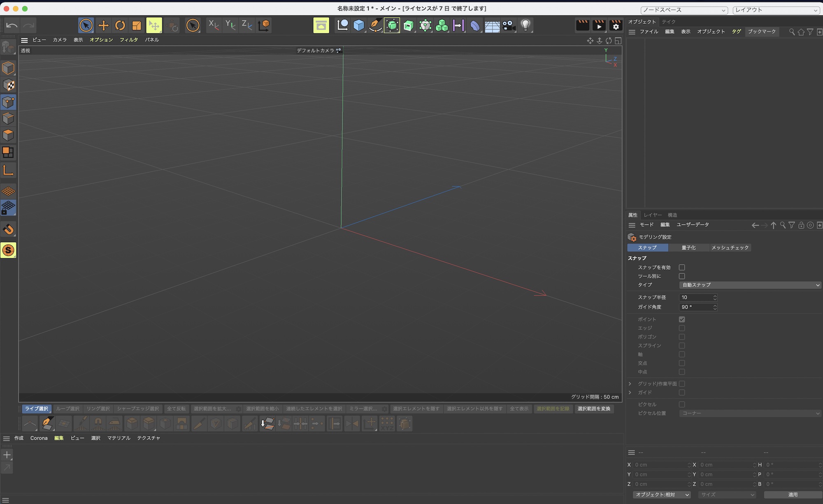Open the フィルタ viewport menu
Image resolution: width=823 pixels, height=504 pixels.
[x=129, y=40]
